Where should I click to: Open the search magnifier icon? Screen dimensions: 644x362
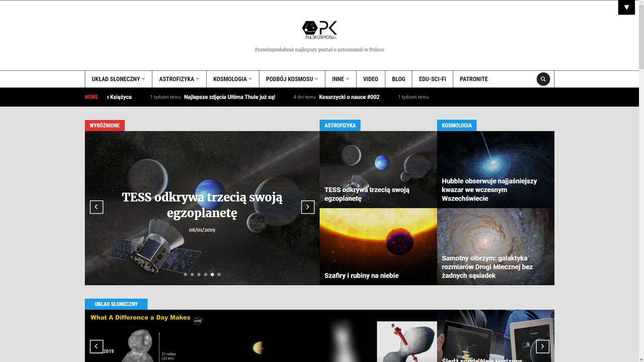click(543, 79)
